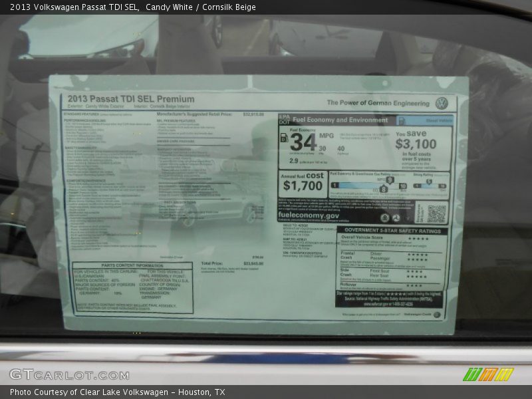Viewport: 532px width, 399px height.
Task: Click the Volkswagen logo on the sticker
Action: tap(442, 104)
